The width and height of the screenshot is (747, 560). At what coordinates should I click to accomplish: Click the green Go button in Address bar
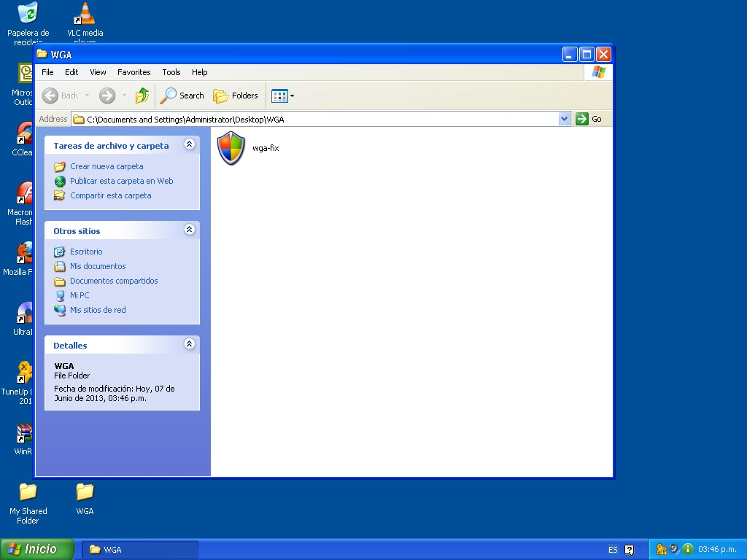click(583, 119)
